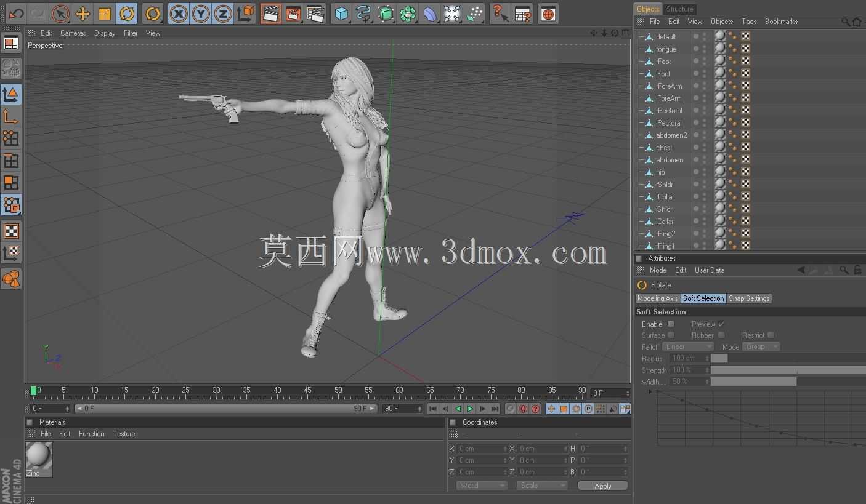The width and height of the screenshot is (866, 504).
Task: Select the Live Selection tool
Action: tap(60, 13)
